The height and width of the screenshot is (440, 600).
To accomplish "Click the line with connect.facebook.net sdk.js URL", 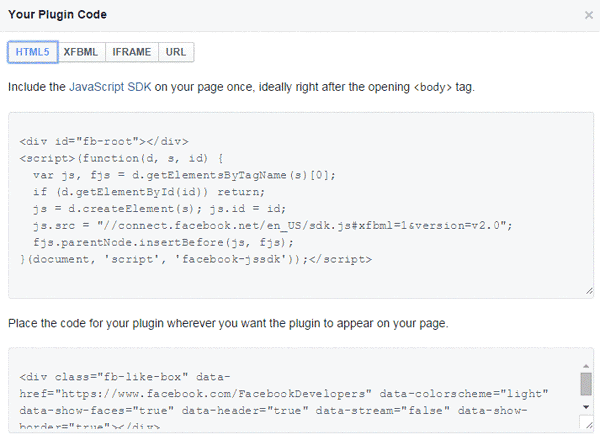I will tap(272, 226).
